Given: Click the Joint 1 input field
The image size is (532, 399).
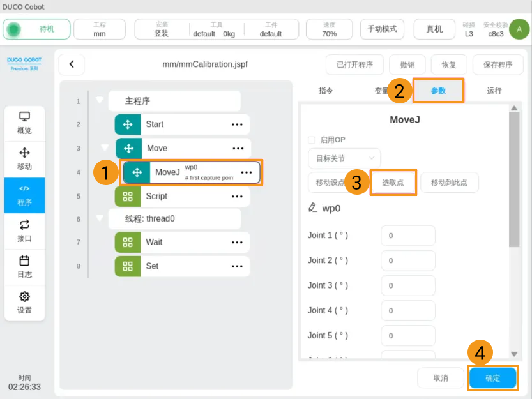Looking at the screenshot, I should 407,236.
